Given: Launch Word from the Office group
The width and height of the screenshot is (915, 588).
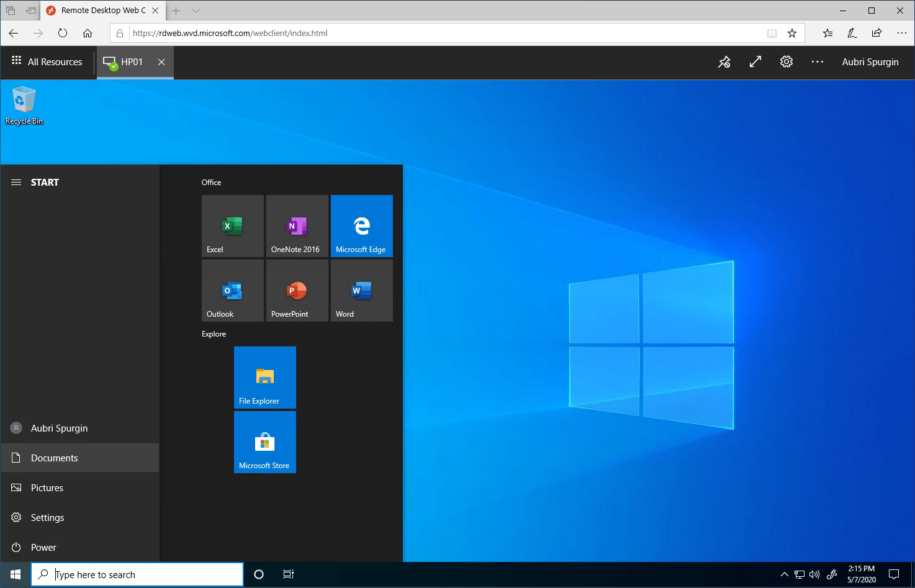Looking at the screenshot, I should 362,291.
